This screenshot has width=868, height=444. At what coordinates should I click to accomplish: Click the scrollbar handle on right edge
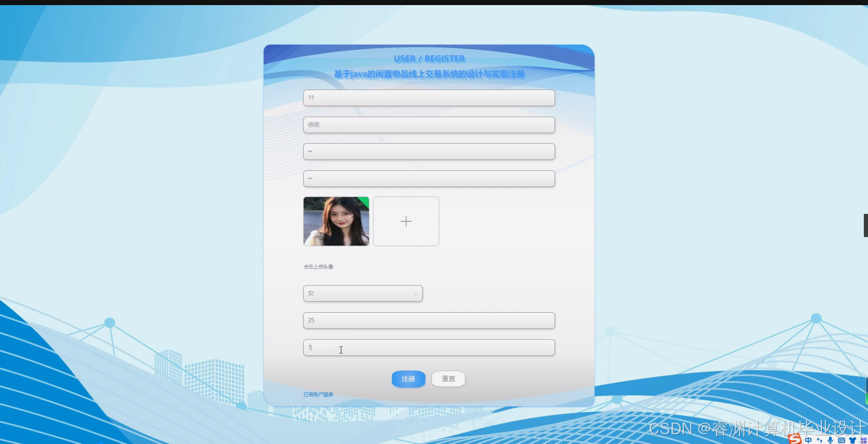(866, 225)
